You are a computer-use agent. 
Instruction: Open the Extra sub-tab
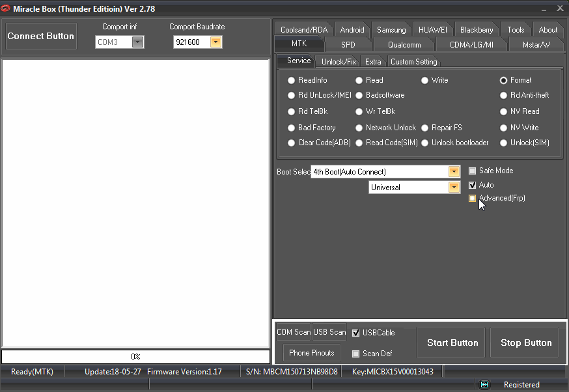pos(373,62)
